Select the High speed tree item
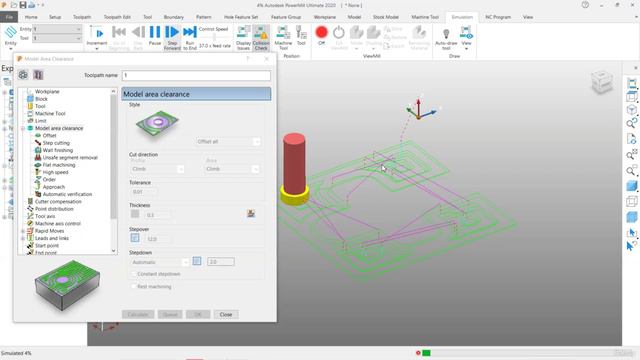The image size is (640, 360). tap(55, 172)
